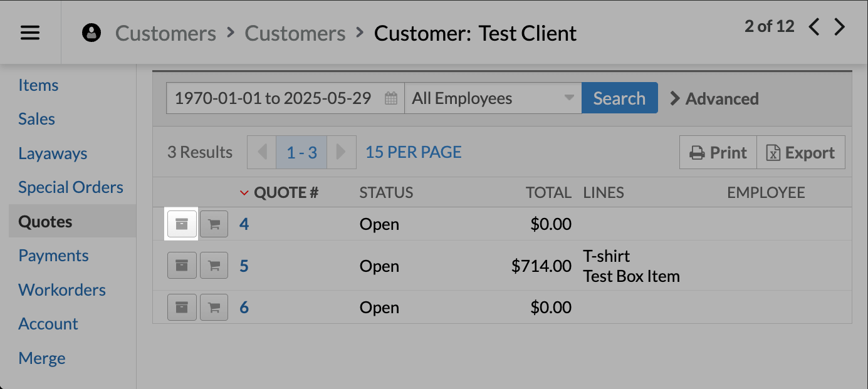Screen dimensions: 868x389
Task: Click the cart icon for quote 5
Action: (214, 266)
